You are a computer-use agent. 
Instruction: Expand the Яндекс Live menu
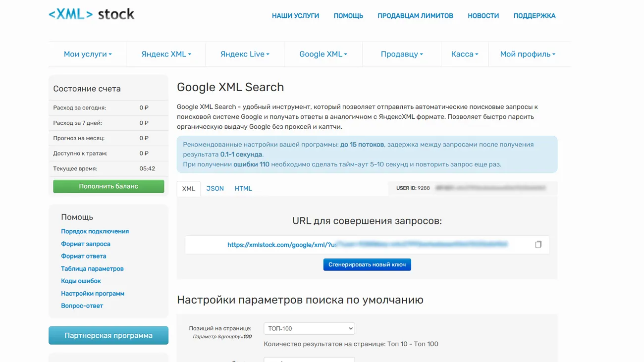click(245, 54)
